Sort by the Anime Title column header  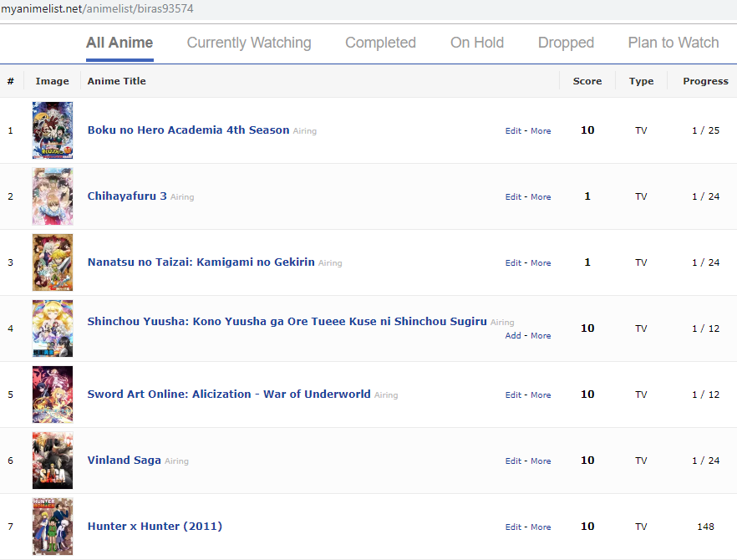(x=117, y=81)
